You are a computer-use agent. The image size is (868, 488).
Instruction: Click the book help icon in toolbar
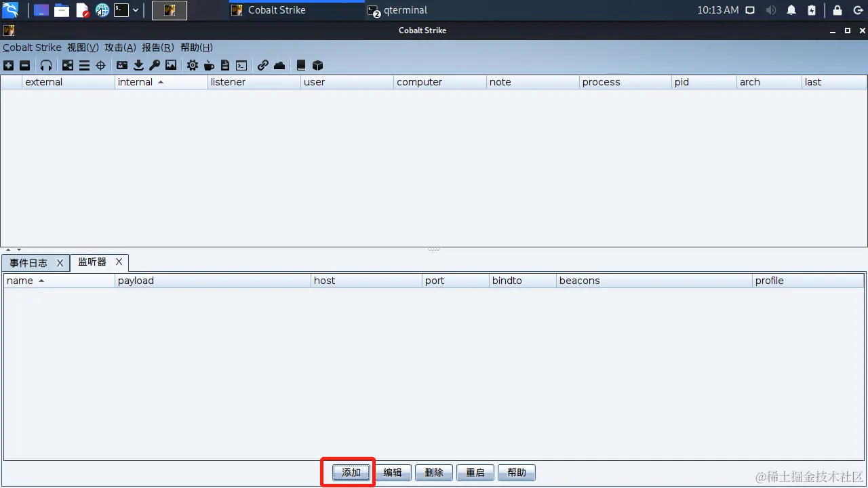pos(301,66)
